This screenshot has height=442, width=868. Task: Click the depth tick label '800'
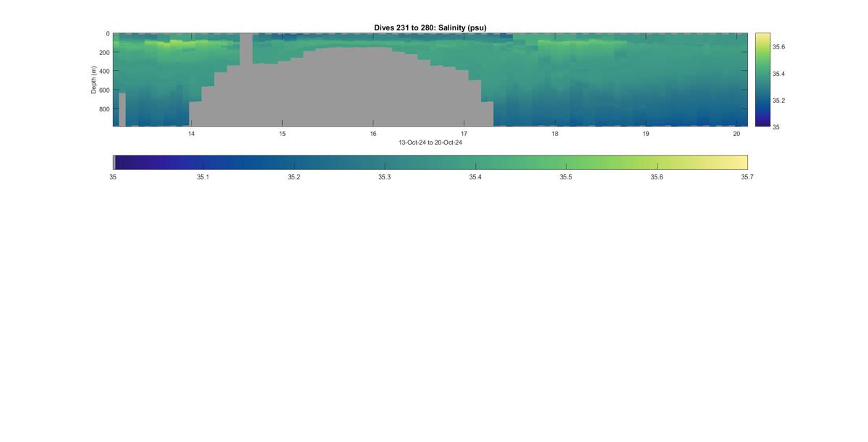click(x=104, y=109)
